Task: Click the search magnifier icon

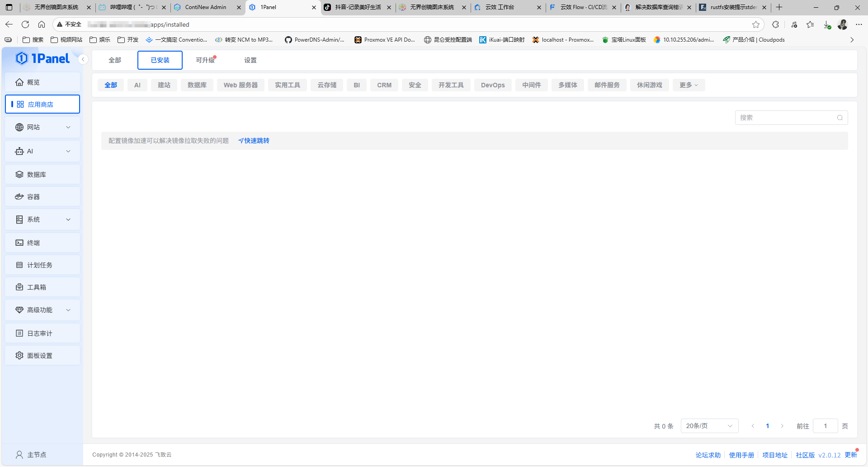Action: point(840,118)
